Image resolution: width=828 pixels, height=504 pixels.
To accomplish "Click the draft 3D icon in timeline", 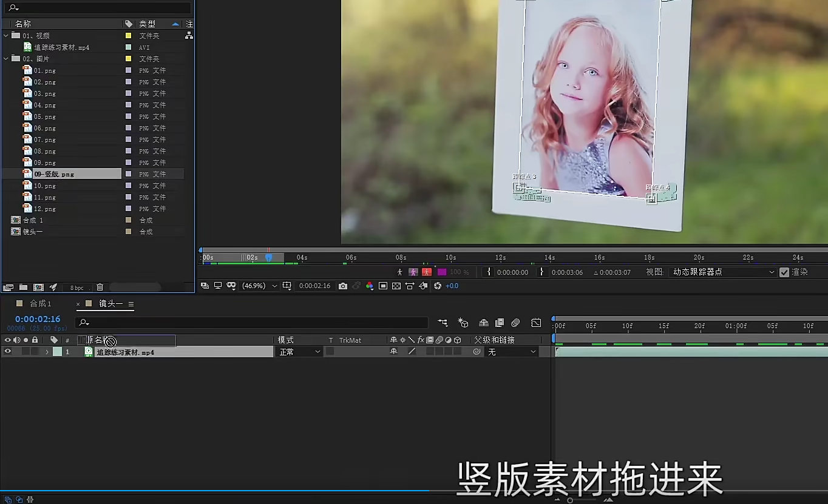I will (x=463, y=323).
